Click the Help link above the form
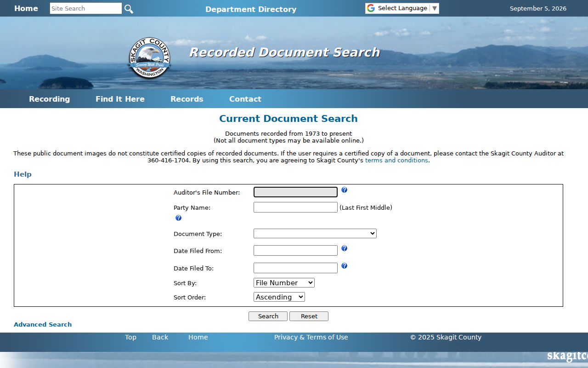The image size is (588, 368). coord(23,174)
